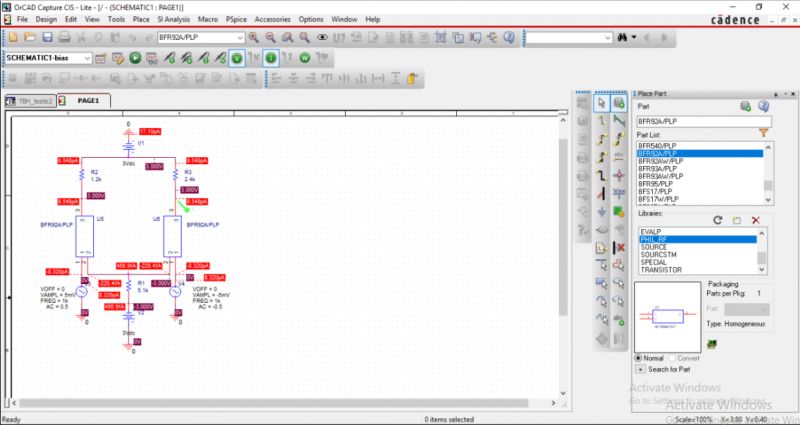Open the help question mark icon on the main toolbar
This screenshot has width=800, height=425.
pyautogui.click(x=509, y=37)
